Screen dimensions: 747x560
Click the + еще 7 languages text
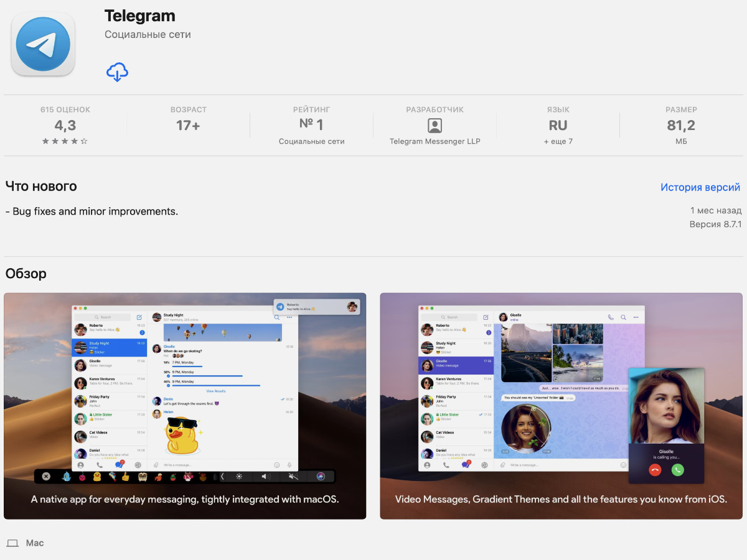[558, 141]
